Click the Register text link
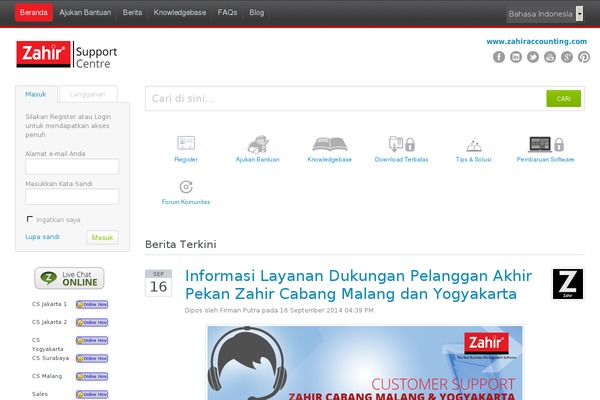600x400 pixels. [x=186, y=160]
